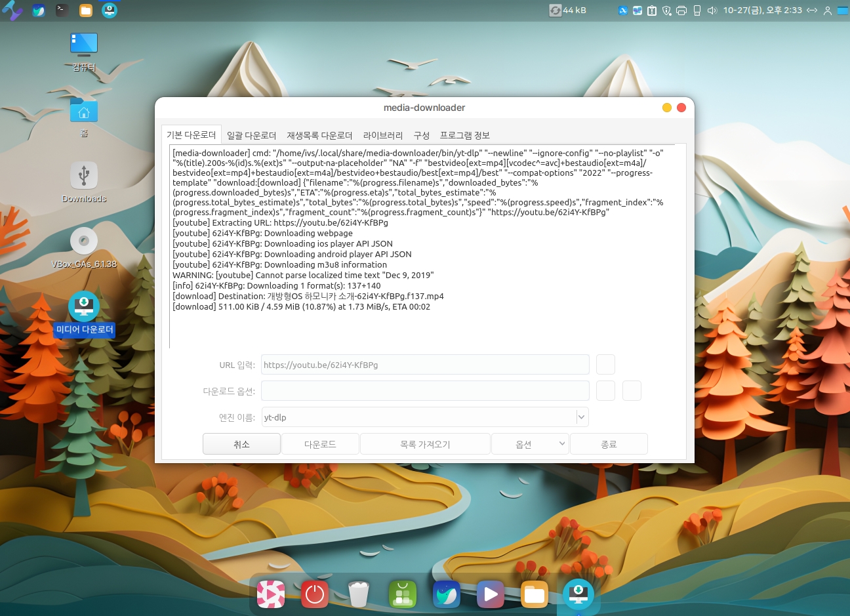This screenshot has height=616, width=850.
Task: Go to the 라이브러리 tab
Action: [383, 135]
